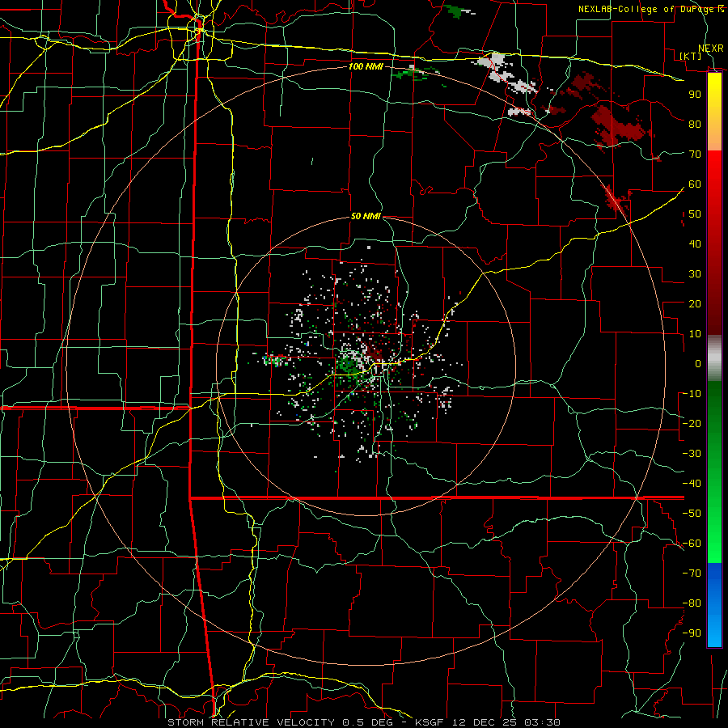Click the positive 30 scale value
Viewport: 728px width, 728px height.
click(x=695, y=274)
